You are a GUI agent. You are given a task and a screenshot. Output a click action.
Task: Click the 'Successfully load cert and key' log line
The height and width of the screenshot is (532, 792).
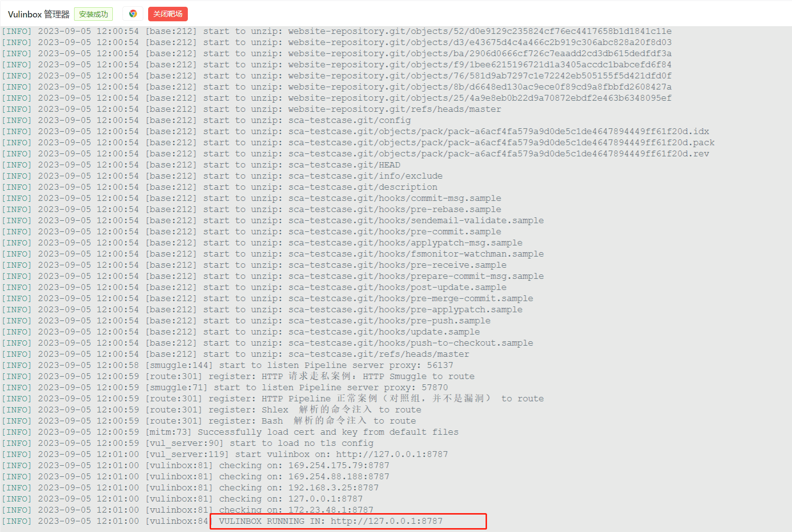(328, 432)
